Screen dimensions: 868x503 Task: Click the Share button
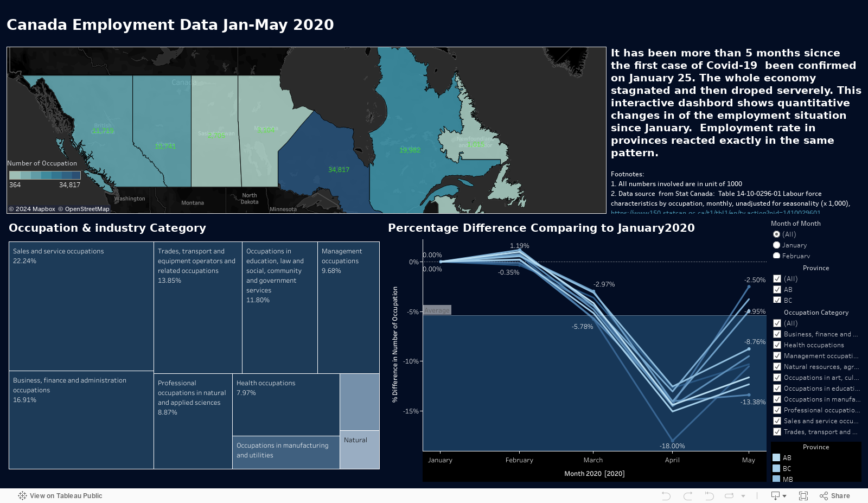835,495
